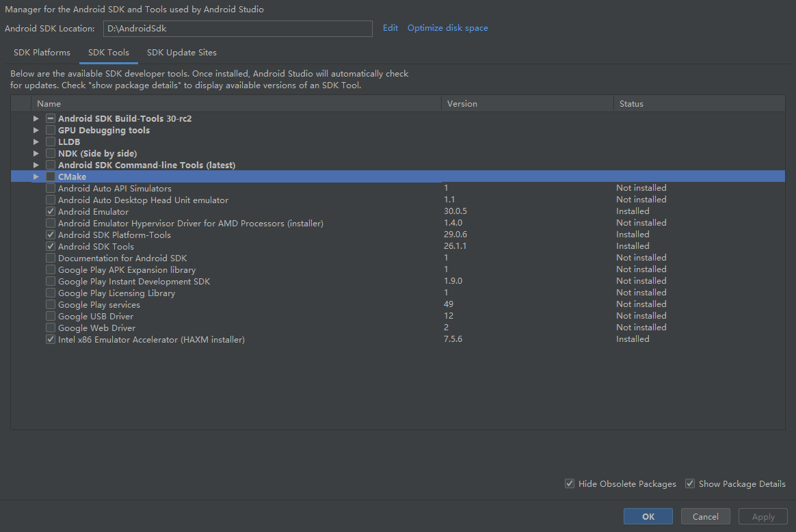Dismiss dialog with the Cancel button

click(x=706, y=517)
